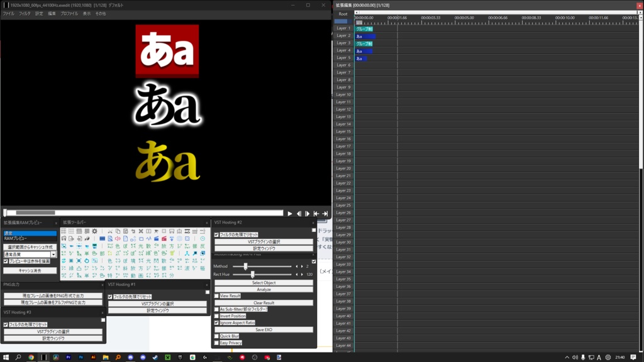
Task: Click the 部 icon in 拡張ツールバー
Action: [x=103, y=253]
